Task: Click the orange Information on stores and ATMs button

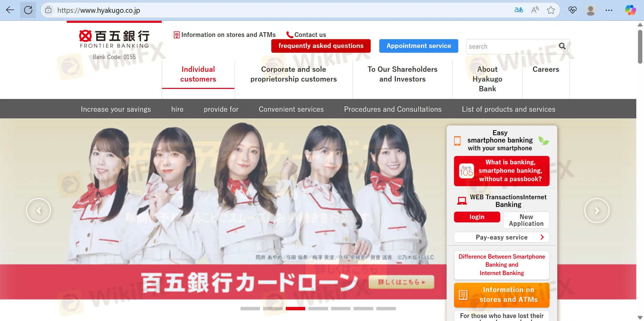Action: (x=502, y=295)
